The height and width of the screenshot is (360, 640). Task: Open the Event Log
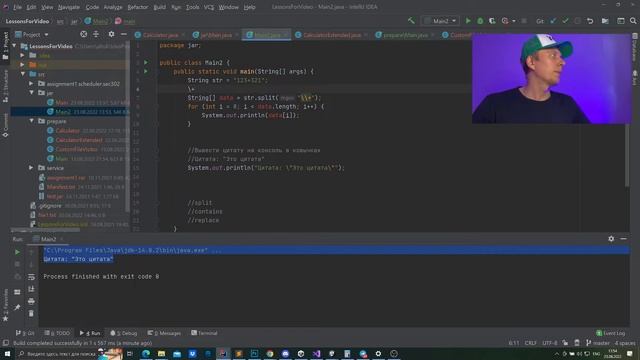click(x=610, y=333)
